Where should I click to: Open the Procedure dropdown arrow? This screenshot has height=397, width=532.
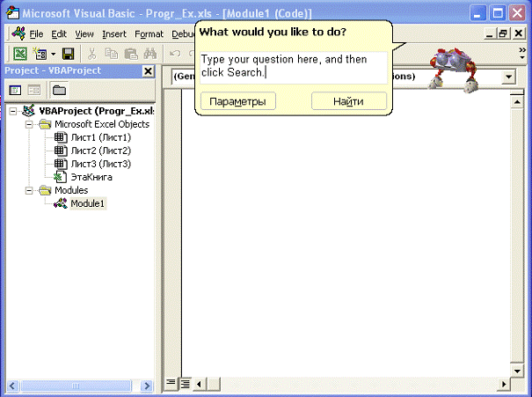508,77
